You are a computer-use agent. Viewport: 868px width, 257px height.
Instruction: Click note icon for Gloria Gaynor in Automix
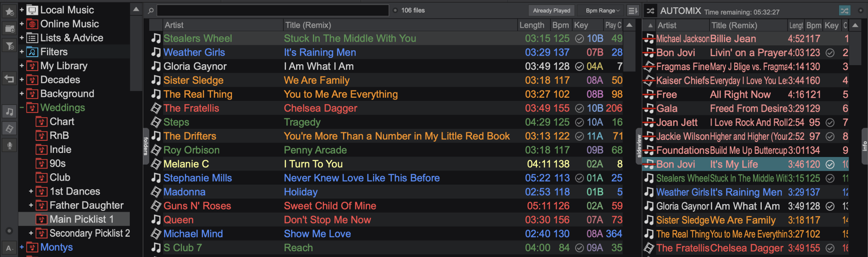(x=649, y=206)
